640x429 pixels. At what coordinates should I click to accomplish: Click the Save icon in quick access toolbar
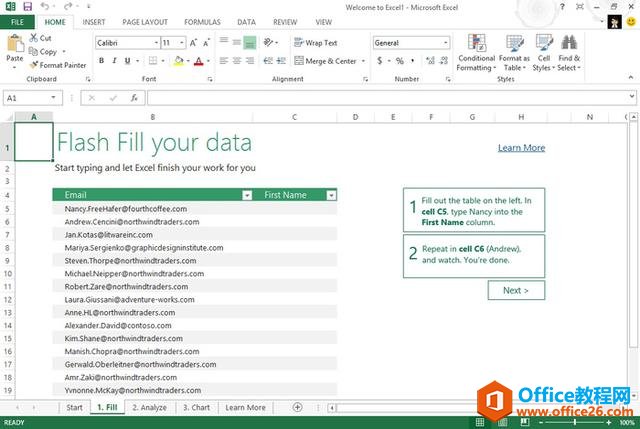26,6
